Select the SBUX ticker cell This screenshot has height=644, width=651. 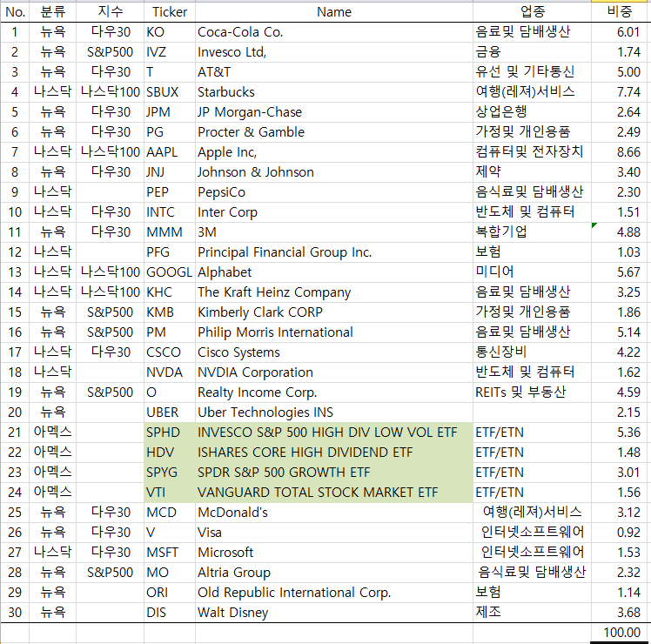[170, 91]
